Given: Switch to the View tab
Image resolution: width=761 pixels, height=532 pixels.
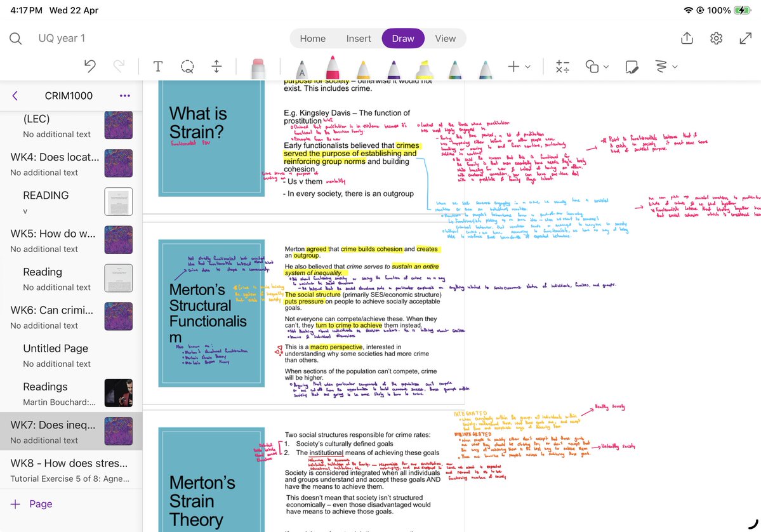Looking at the screenshot, I should (x=445, y=38).
